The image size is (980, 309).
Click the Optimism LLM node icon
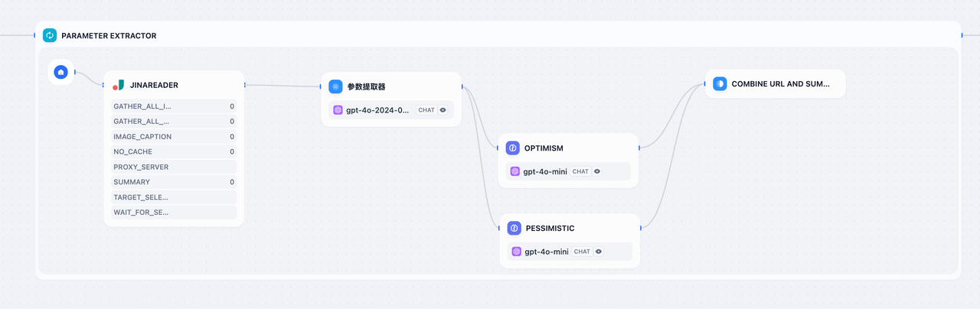point(512,148)
